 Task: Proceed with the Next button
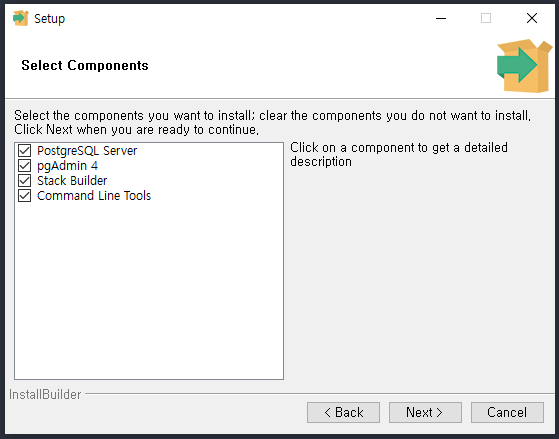click(425, 413)
